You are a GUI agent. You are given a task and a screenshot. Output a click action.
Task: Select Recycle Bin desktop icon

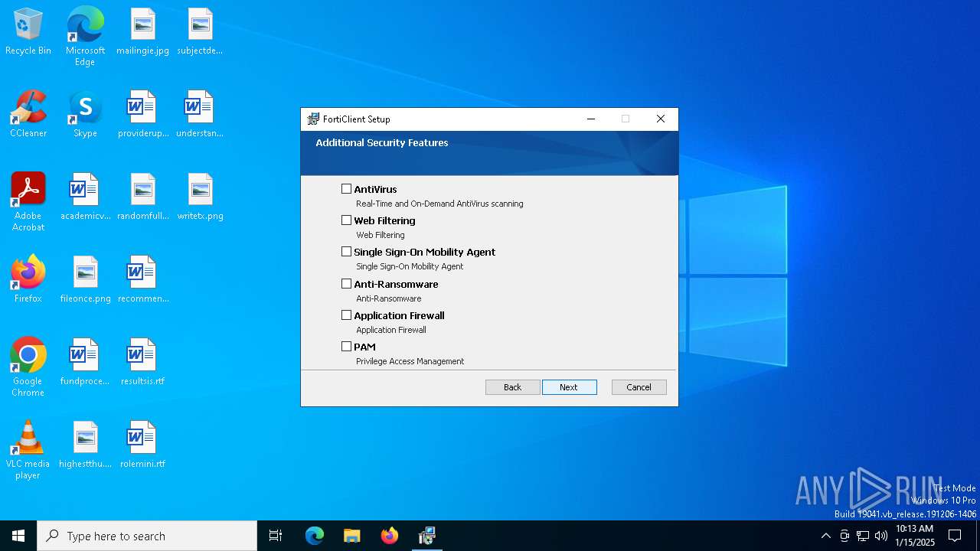point(28,31)
